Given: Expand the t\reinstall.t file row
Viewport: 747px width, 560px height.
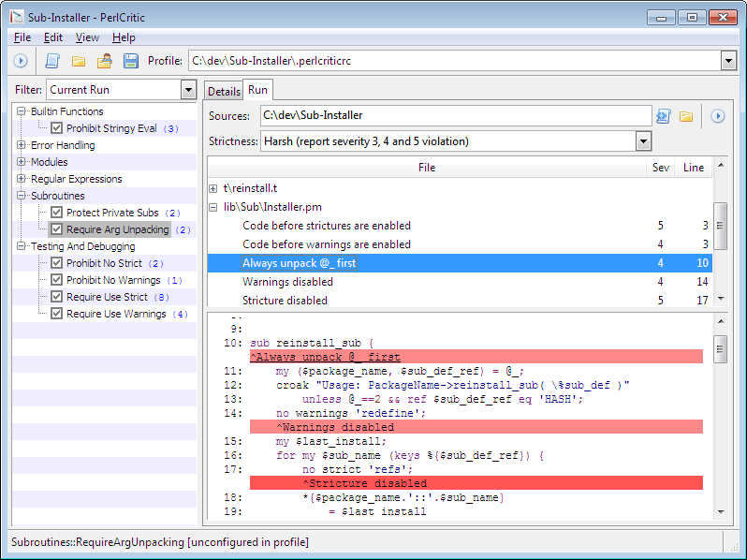Looking at the screenshot, I should 212,189.
